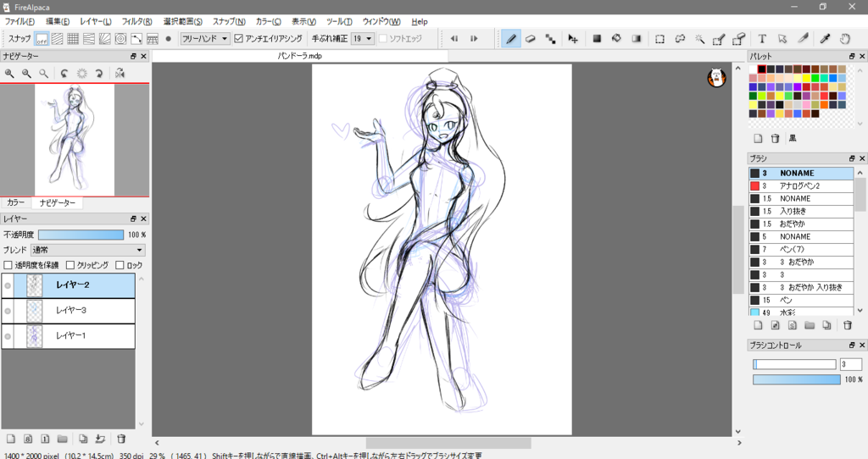Select the Lasso tool
This screenshot has width=868, height=459.
[680, 39]
